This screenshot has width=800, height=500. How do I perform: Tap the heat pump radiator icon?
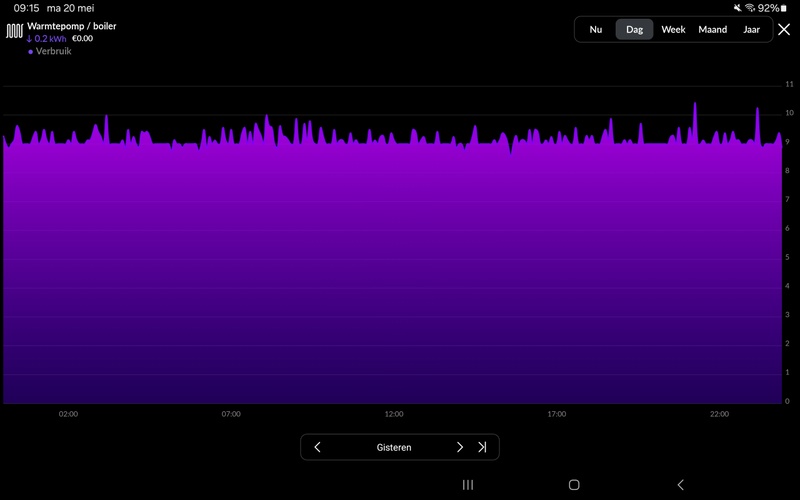pos(14,31)
